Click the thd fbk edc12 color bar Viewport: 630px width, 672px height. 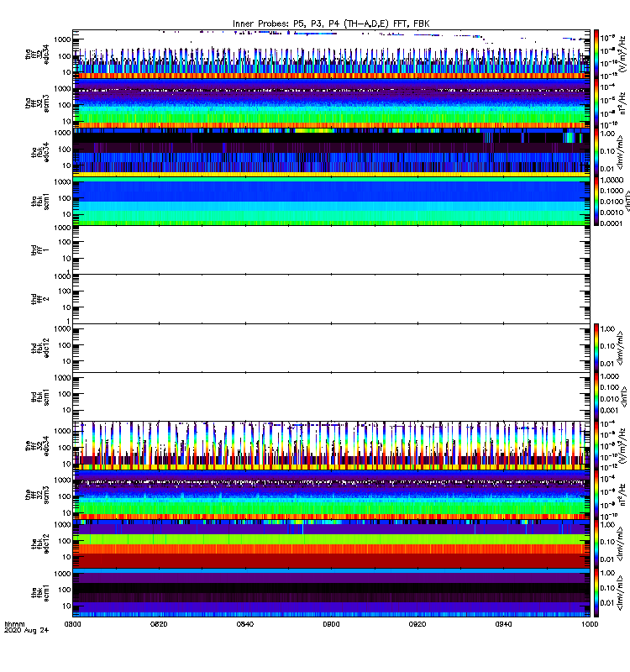coord(596,347)
